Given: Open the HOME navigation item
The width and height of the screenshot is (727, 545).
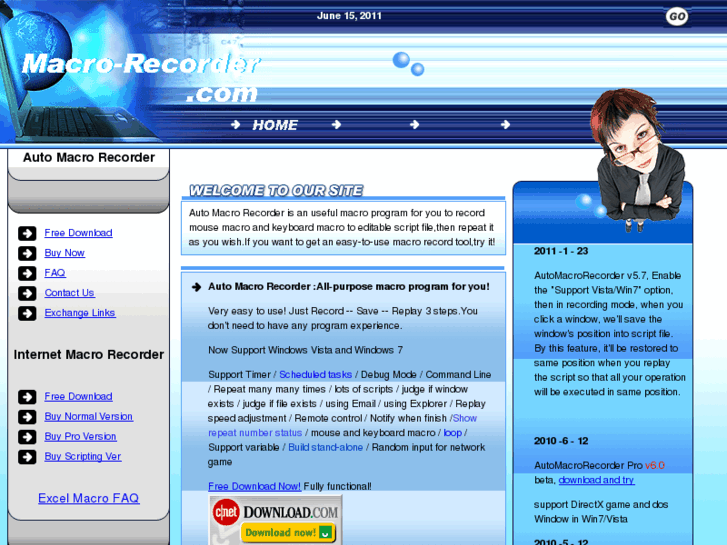Looking at the screenshot, I should point(274,125).
